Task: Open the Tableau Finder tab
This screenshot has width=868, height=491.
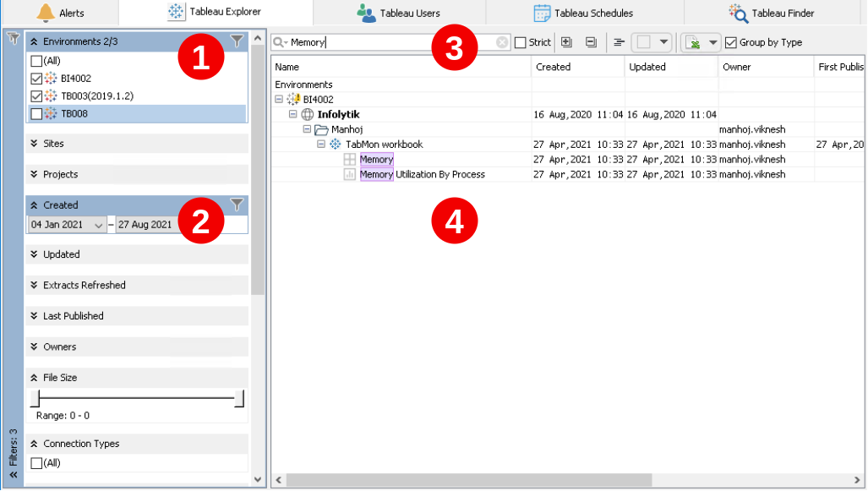Action: 772,13
